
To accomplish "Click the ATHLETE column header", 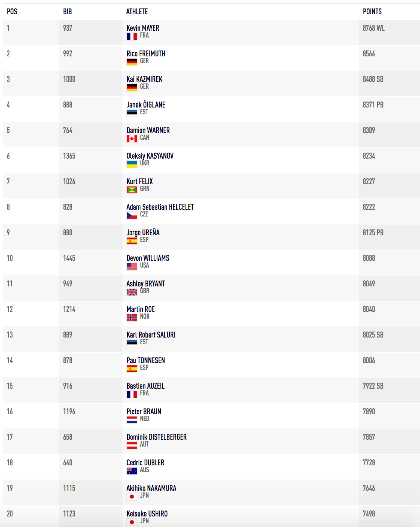I will click(x=137, y=12).
